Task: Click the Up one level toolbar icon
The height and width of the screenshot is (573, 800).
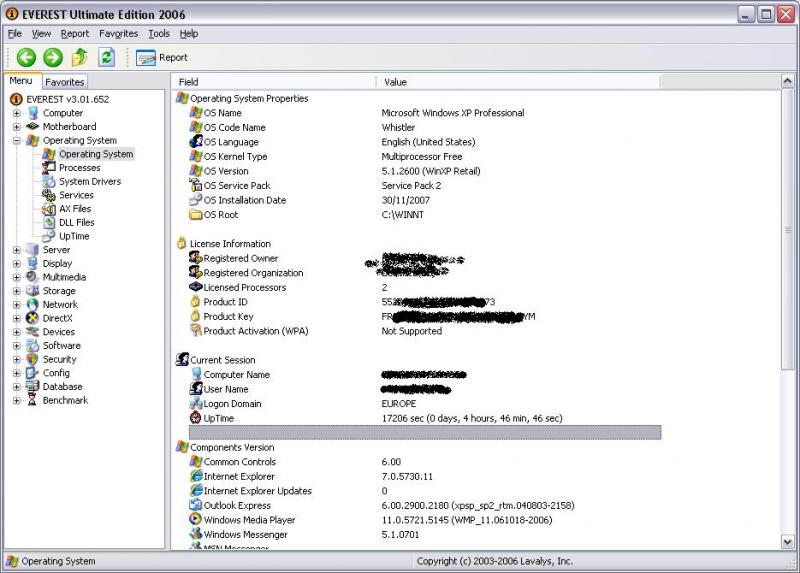Action: click(x=80, y=58)
